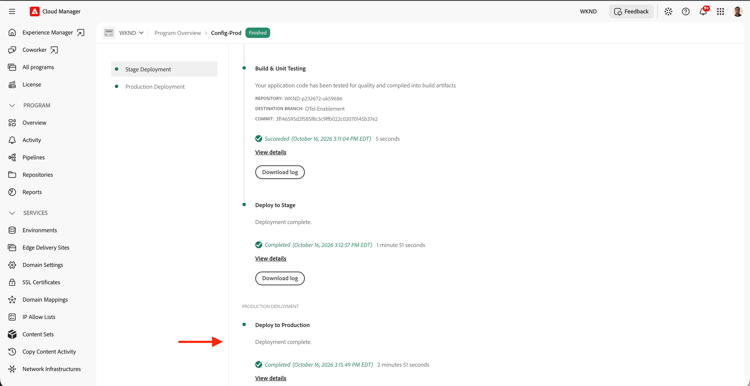Image resolution: width=750 pixels, height=386 pixels.
Task: Open the user profile avatar
Action: pos(738,11)
